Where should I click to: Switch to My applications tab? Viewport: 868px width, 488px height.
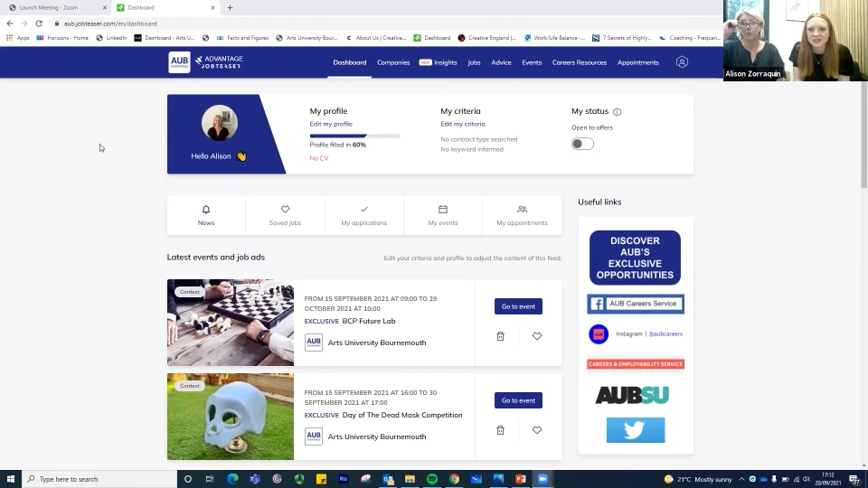pyautogui.click(x=363, y=215)
